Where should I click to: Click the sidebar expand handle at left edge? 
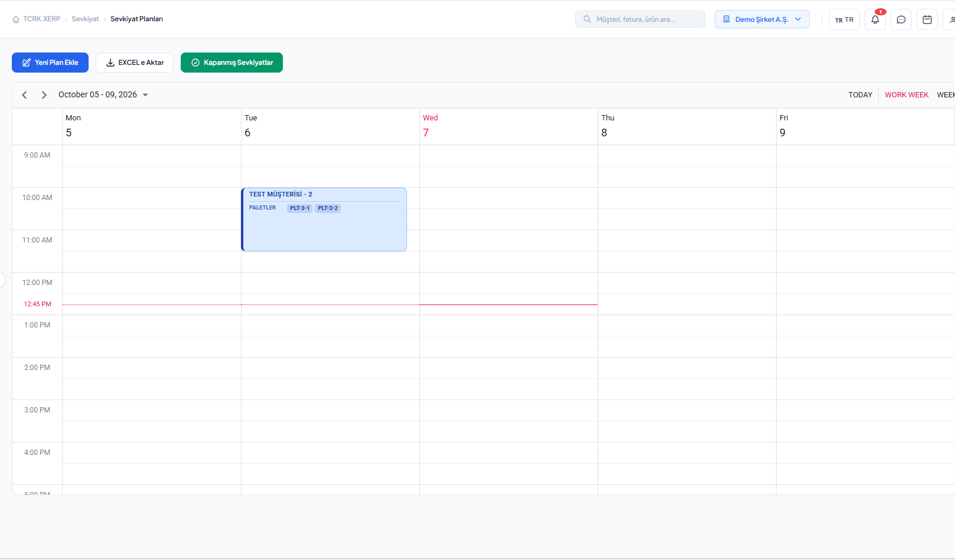(x=2, y=280)
